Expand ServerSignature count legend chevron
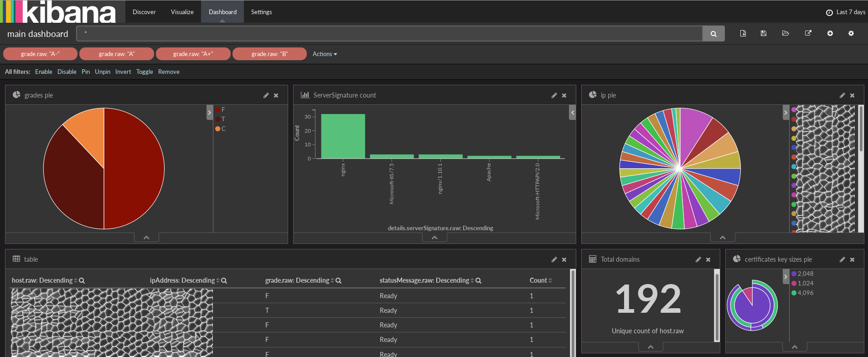 (573, 113)
